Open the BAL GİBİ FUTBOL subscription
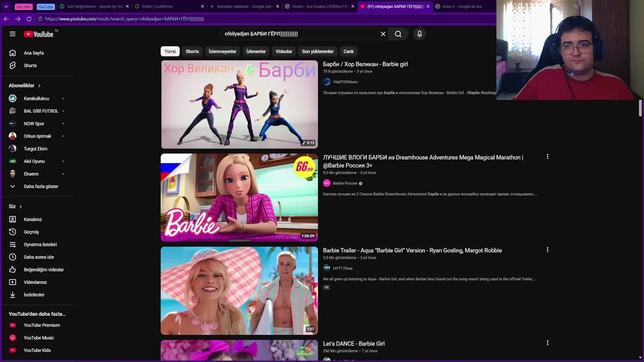Viewport: 644px width, 362px height. tap(40, 111)
